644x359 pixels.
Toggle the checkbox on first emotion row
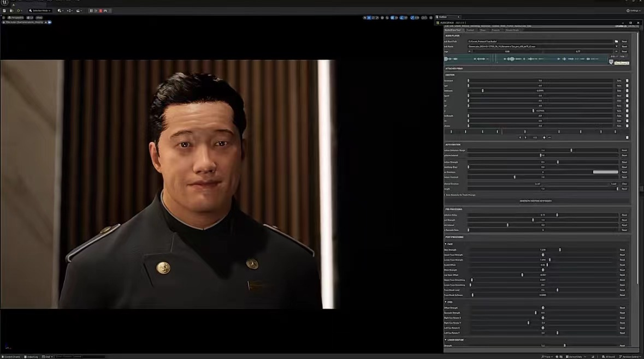tap(627, 81)
